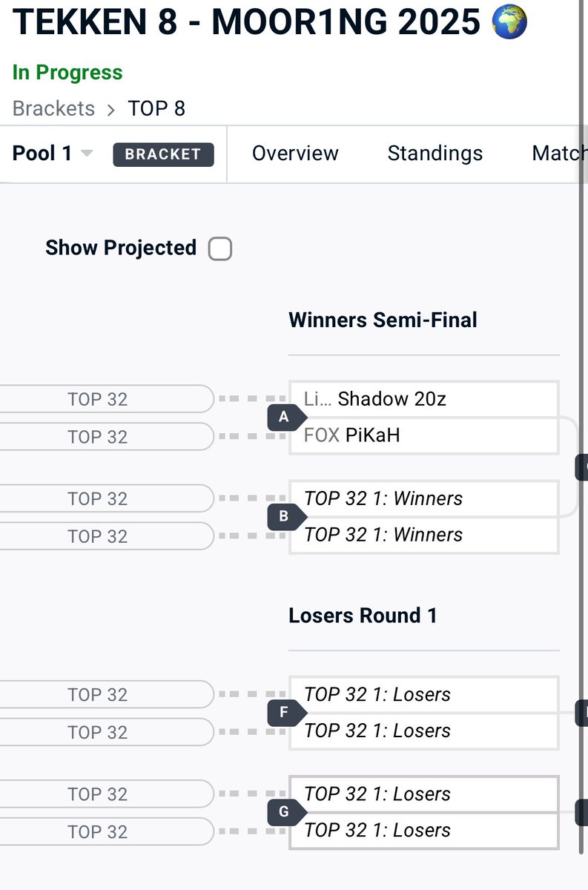Click the BRACKET badge next to Pool 1
Image resolution: width=588 pixels, height=890 pixels.
[163, 154]
